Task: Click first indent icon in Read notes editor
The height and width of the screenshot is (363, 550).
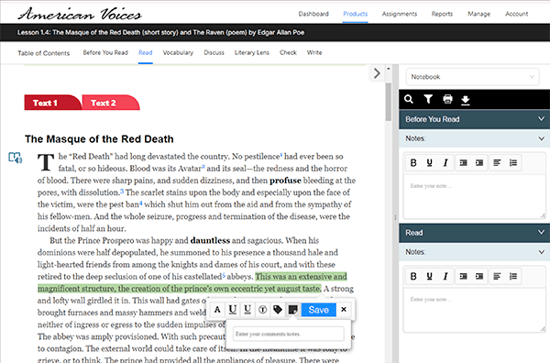Action: [463, 276]
